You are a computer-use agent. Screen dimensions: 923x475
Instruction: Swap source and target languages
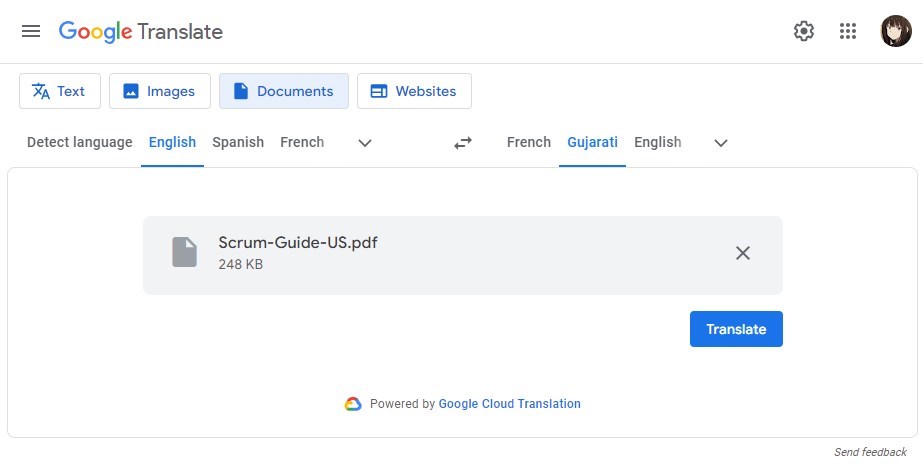(x=463, y=142)
